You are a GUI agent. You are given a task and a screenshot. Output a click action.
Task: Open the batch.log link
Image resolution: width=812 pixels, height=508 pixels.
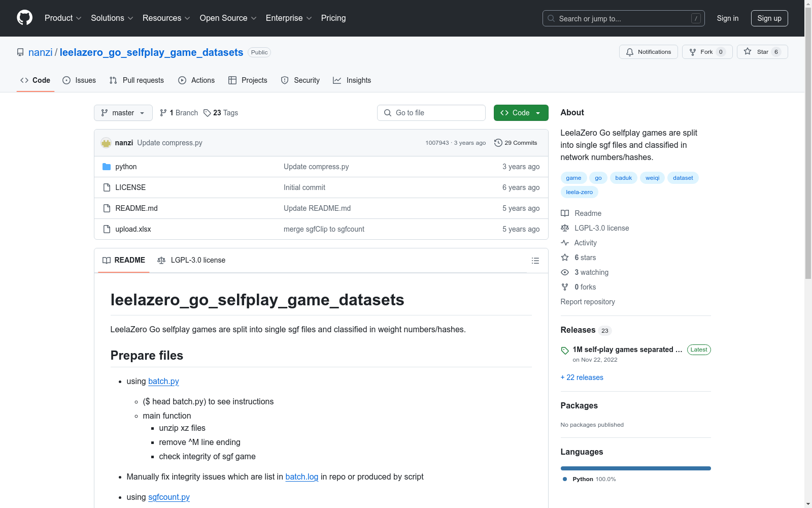(302, 477)
